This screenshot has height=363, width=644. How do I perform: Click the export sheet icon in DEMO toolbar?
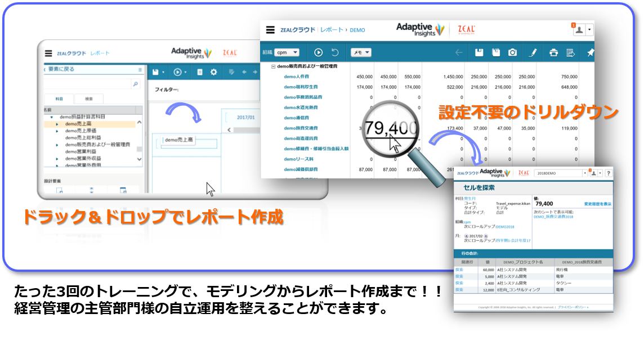[x=570, y=52]
